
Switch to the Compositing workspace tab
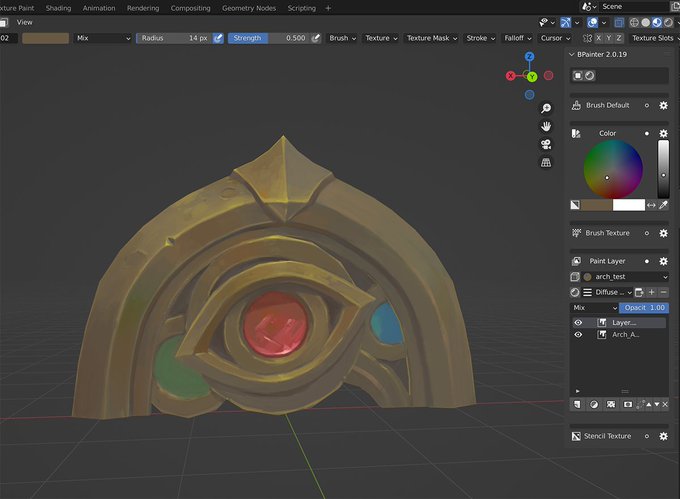(190, 8)
